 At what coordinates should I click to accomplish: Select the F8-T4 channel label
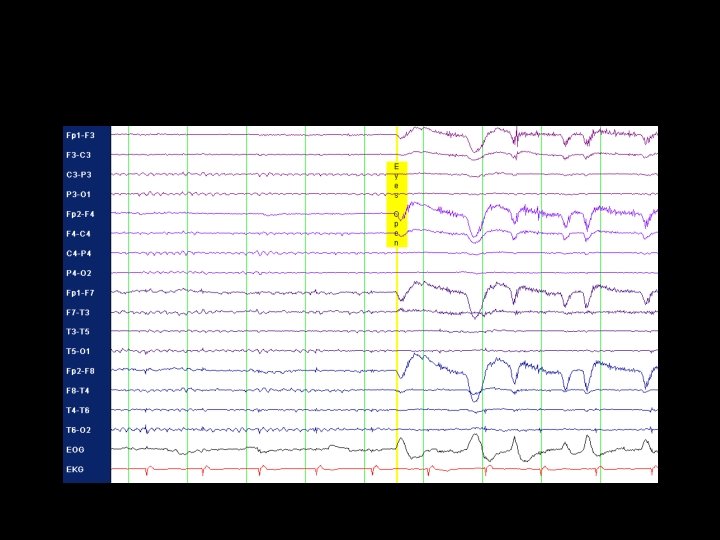(78, 391)
